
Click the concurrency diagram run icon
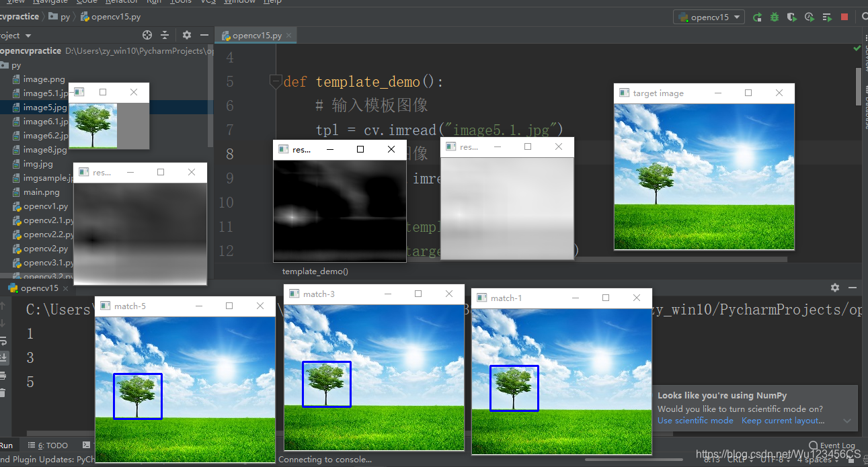pos(826,17)
